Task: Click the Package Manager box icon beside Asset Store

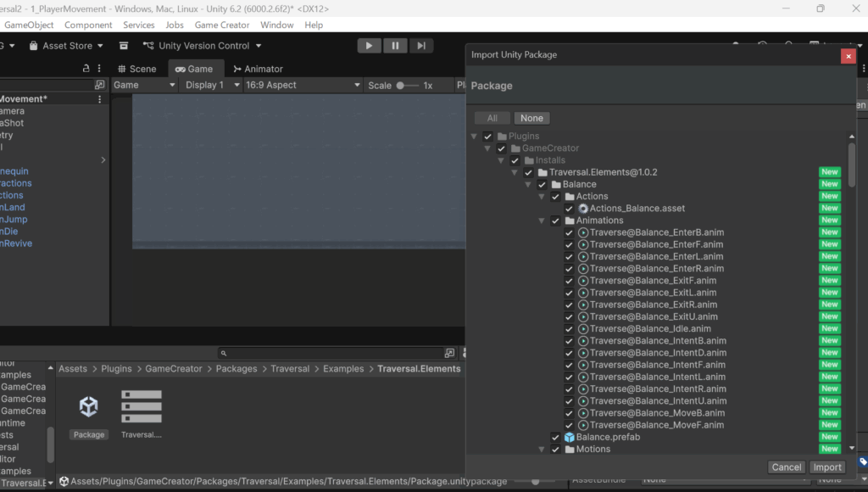Action: tap(124, 46)
